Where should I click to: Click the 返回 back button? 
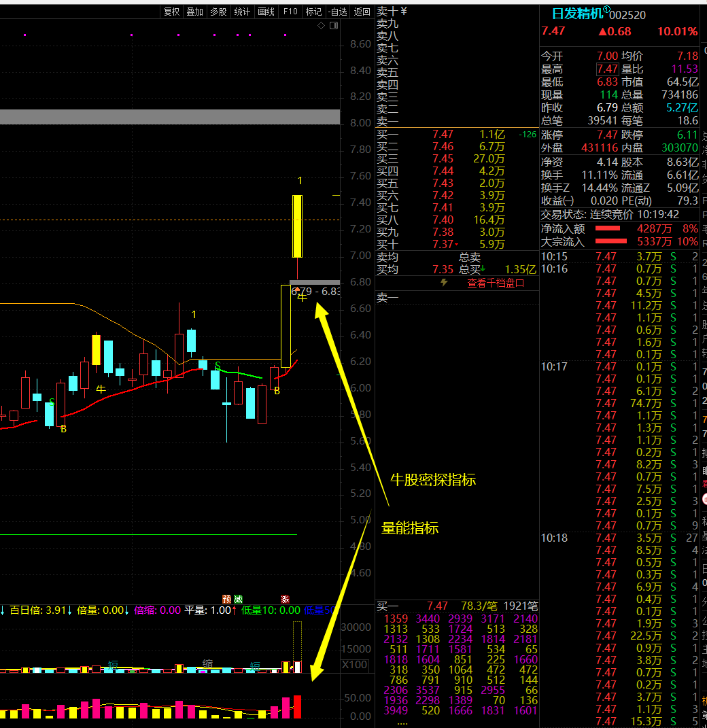pyautogui.click(x=362, y=12)
